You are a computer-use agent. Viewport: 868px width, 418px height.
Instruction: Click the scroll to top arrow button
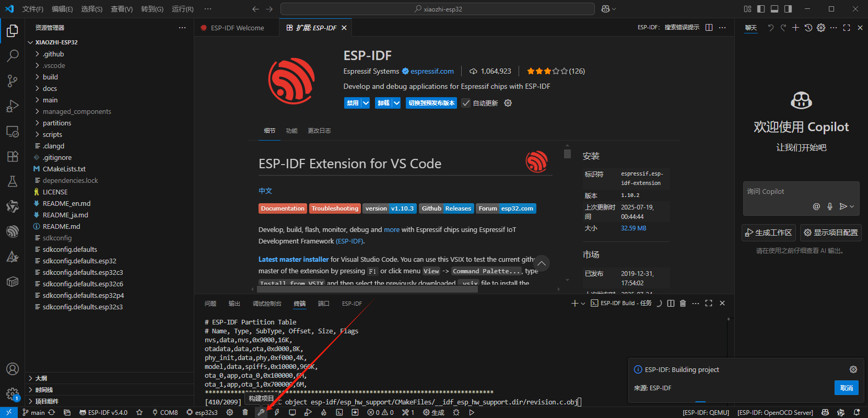[x=542, y=264]
